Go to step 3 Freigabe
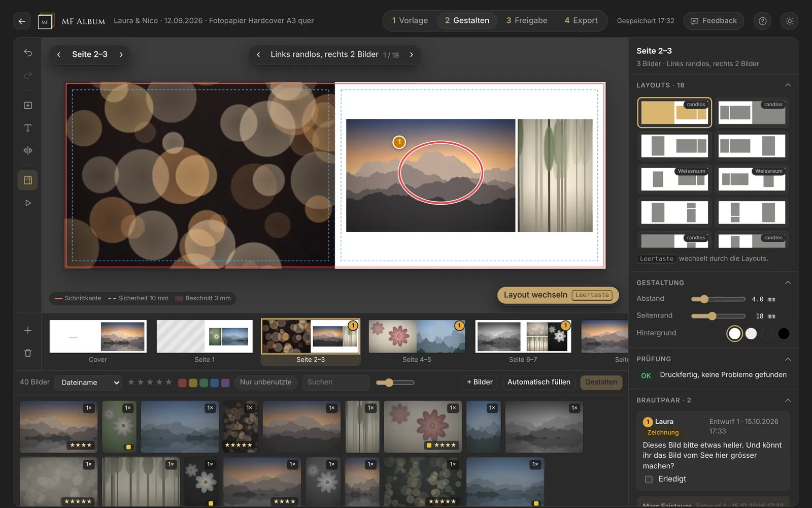 (527, 21)
